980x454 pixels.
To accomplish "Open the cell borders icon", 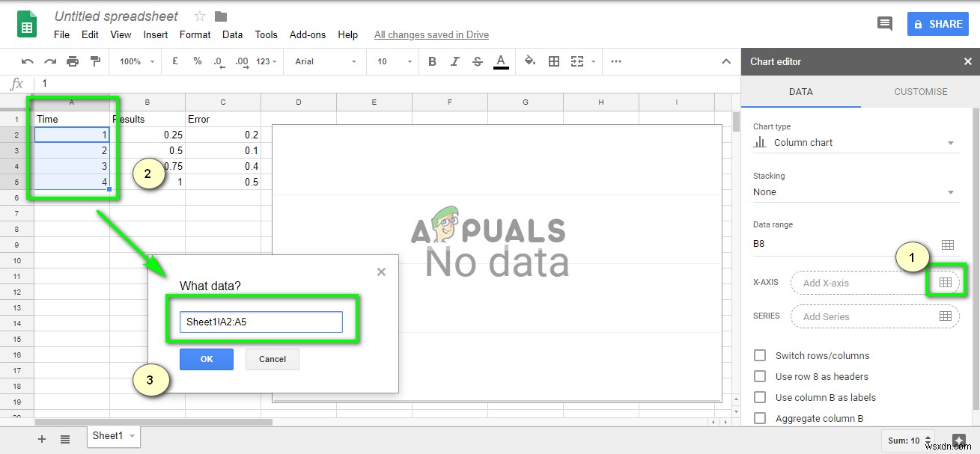I will [554, 61].
